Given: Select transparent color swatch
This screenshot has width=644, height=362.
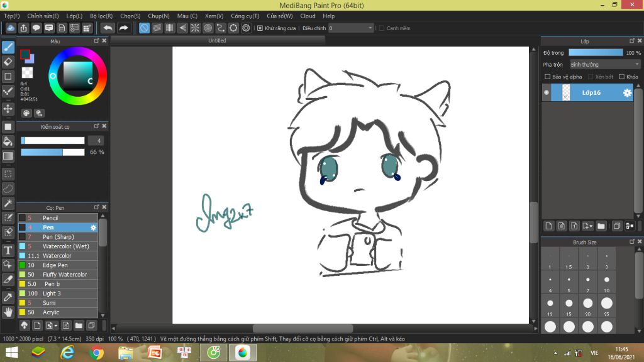Looking at the screenshot, I should [27, 73].
